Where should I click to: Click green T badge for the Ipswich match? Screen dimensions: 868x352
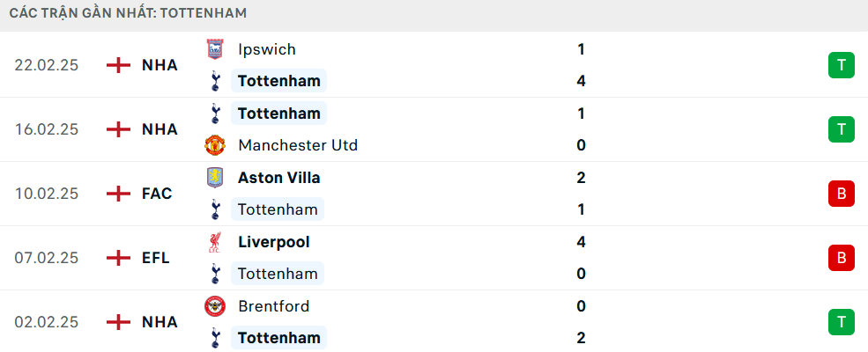(842, 65)
